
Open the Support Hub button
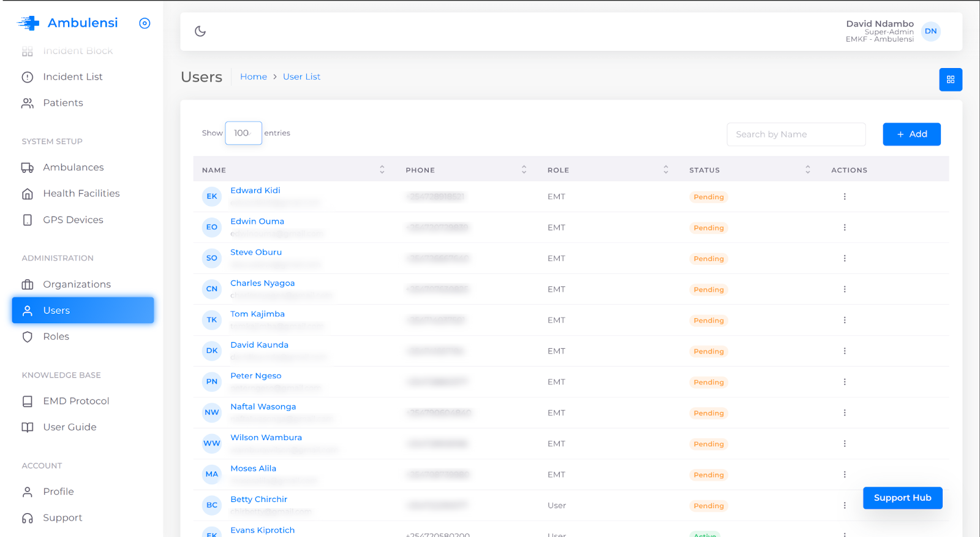(x=902, y=498)
